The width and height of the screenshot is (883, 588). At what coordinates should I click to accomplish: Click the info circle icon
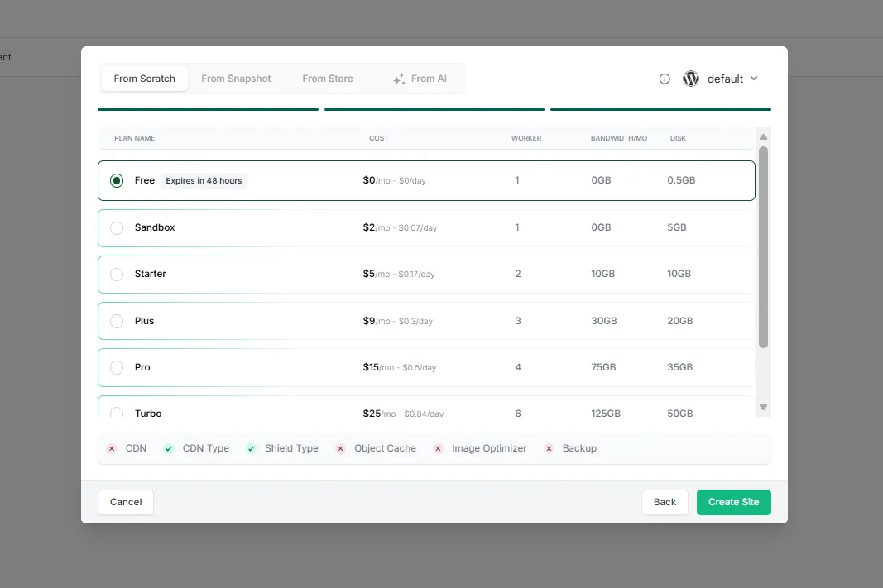pyautogui.click(x=665, y=79)
